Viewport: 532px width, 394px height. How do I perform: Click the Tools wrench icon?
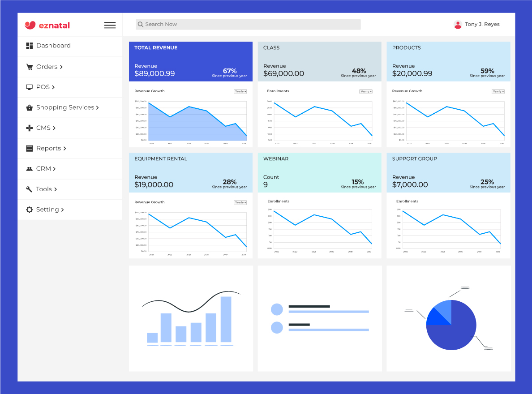tap(30, 189)
